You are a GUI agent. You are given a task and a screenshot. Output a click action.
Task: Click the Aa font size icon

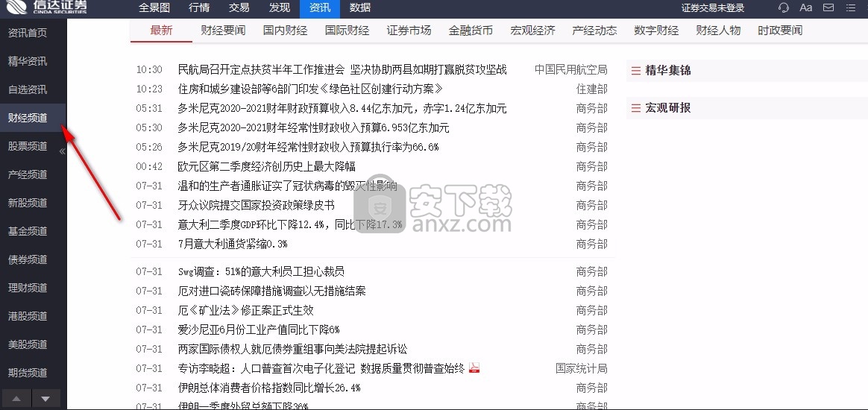806,7
